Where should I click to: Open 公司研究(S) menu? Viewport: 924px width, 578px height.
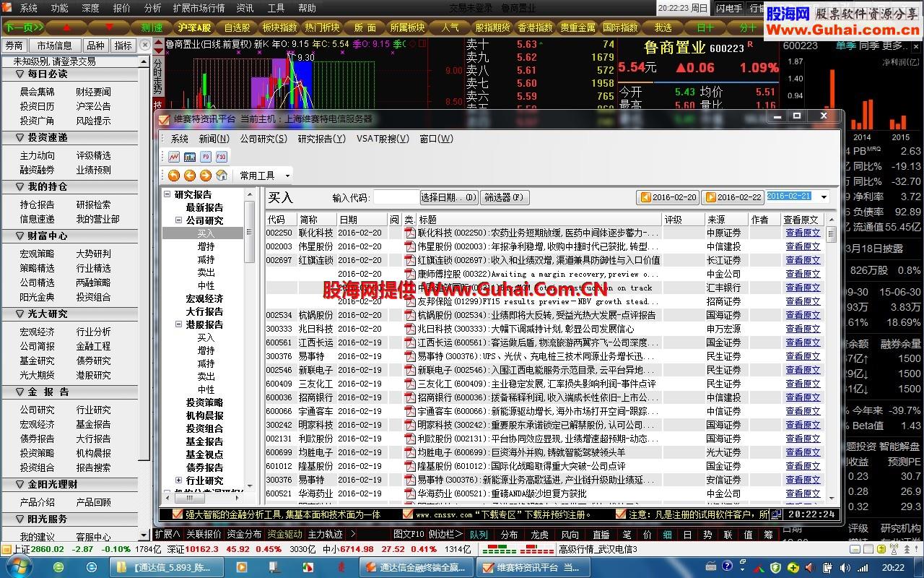263,139
